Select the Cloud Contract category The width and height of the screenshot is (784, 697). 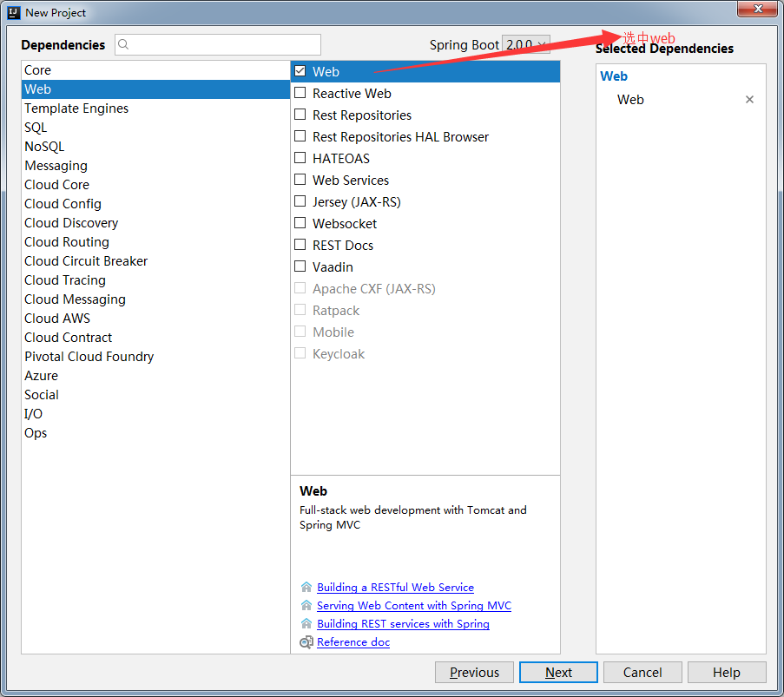[155, 338]
